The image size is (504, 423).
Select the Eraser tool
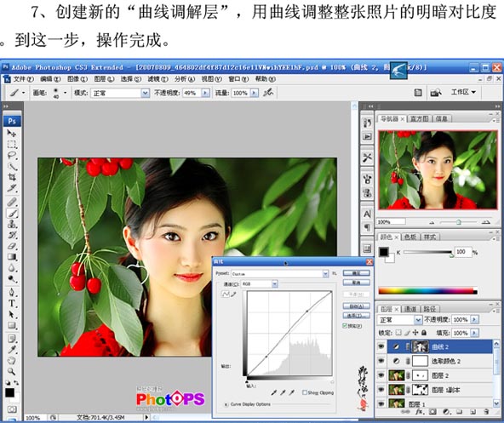coord(12,246)
